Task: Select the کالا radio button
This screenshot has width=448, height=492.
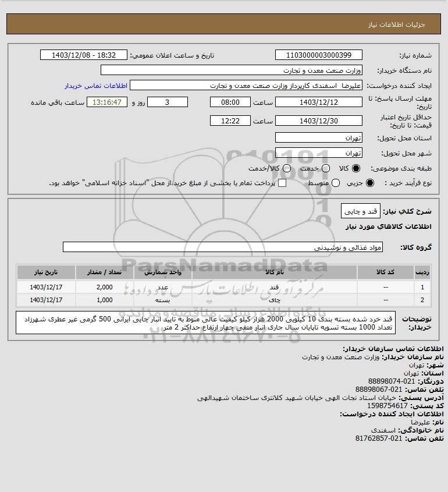Action: (356, 168)
